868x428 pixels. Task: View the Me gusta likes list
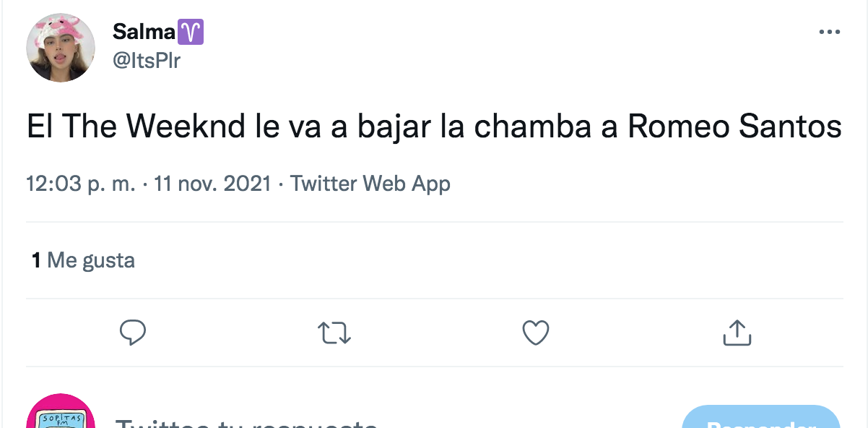point(91,260)
